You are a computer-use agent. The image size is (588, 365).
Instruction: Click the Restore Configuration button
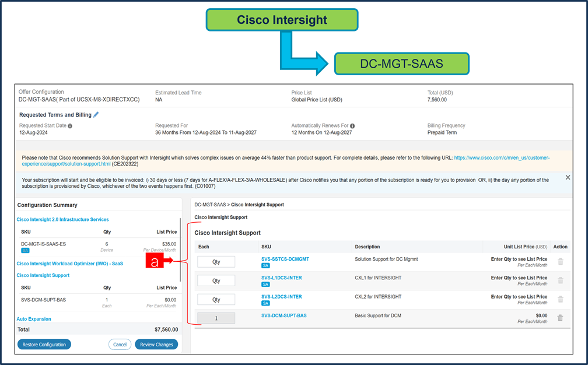(x=44, y=345)
